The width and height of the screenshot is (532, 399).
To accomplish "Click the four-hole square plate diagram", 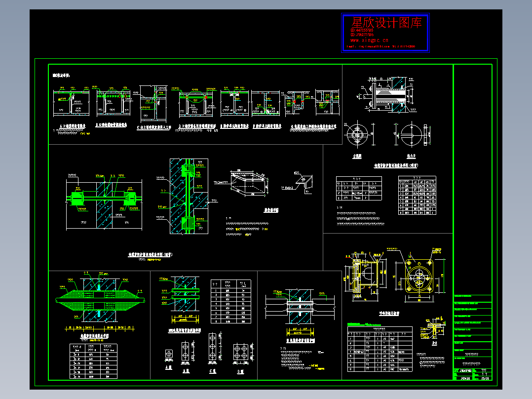I will [240, 352].
